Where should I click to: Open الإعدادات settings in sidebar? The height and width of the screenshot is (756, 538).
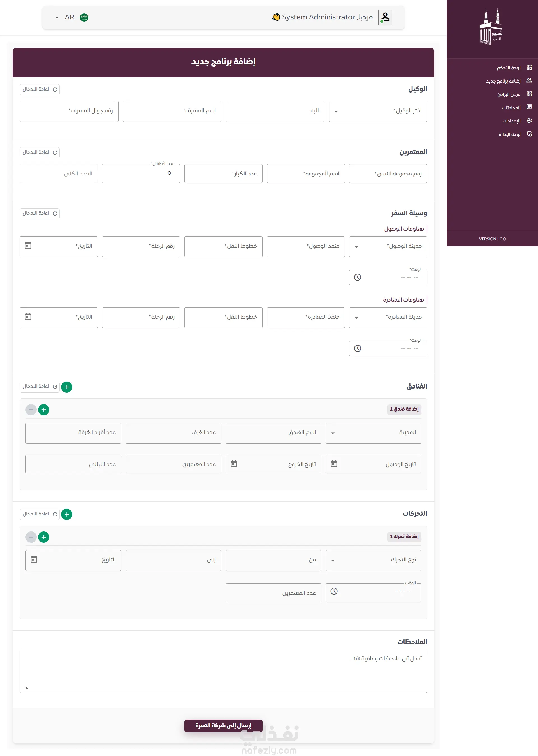(511, 121)
